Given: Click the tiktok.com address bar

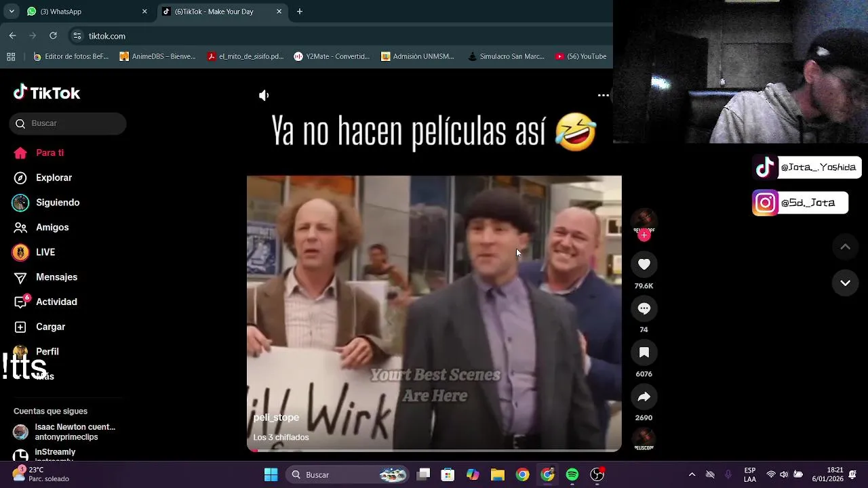Looking at the screenshot, I should click(339, 36).
